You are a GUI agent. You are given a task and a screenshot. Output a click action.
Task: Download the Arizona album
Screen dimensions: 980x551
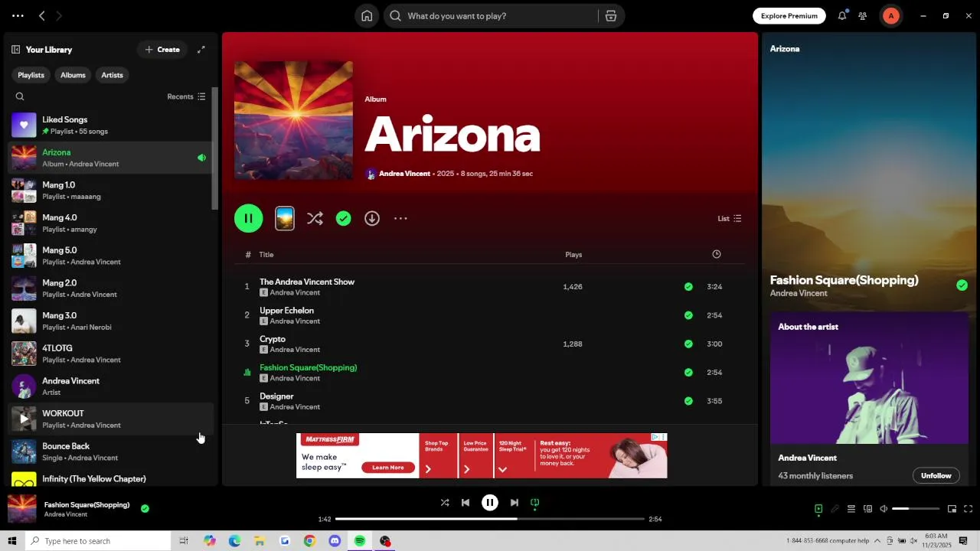coord(372,219)
